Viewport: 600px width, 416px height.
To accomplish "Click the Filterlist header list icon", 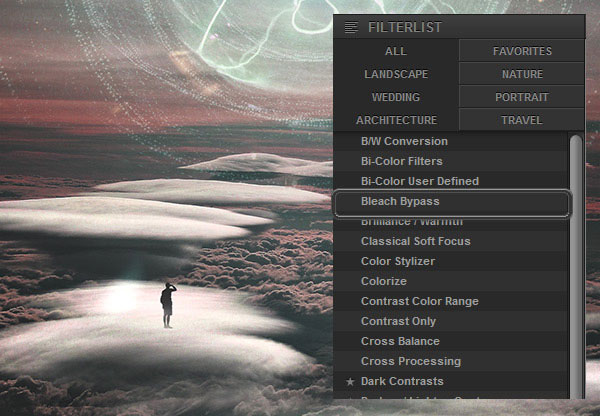I will (x=350, y=28).
